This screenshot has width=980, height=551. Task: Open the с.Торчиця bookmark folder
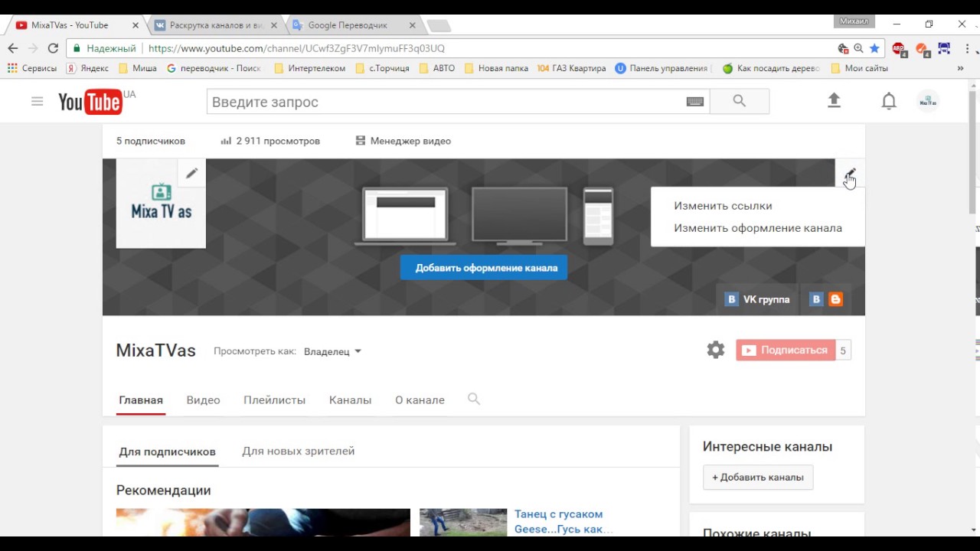click(x=382, y=68)
